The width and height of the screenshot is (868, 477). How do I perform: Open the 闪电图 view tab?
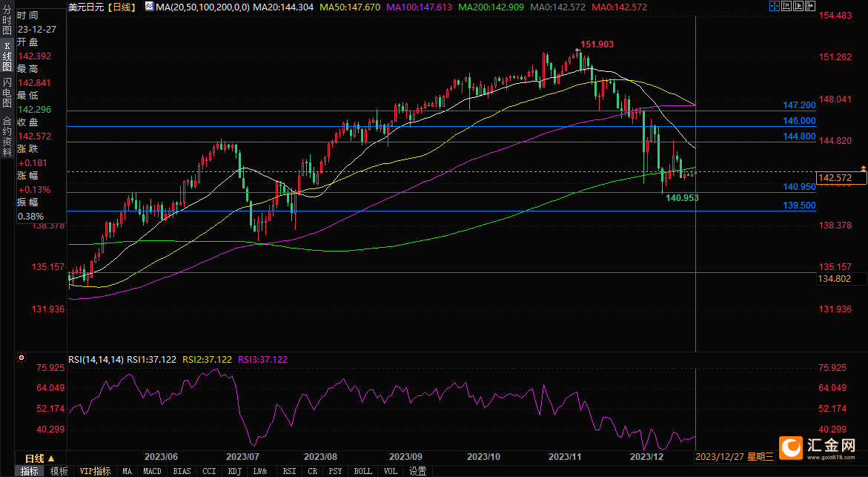pyautogui.click(x=7, y=93)
